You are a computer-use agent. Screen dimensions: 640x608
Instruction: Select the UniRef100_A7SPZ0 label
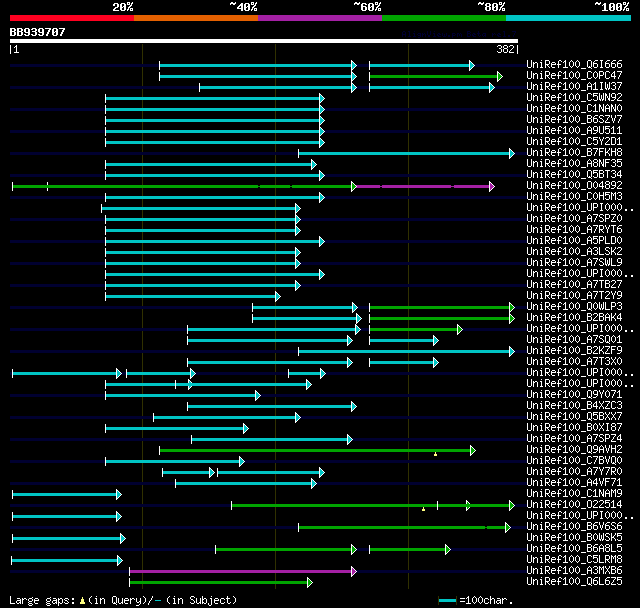pyautogui.click(x=574, y=219)
